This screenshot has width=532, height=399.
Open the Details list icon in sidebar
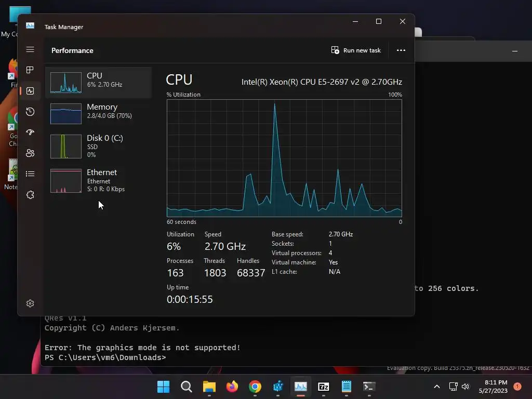(30, 174)
